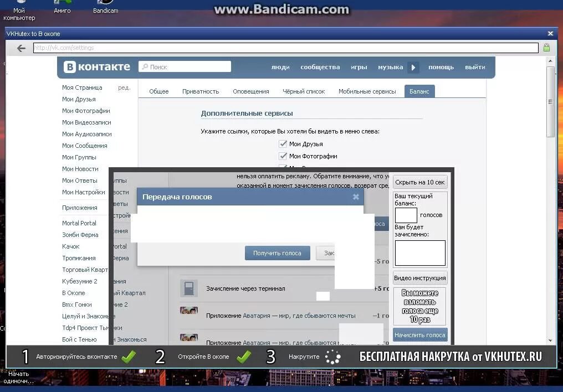
Task: Click the terminal icon next to Зачисление через терминал
Action: (x=189, y=288)
